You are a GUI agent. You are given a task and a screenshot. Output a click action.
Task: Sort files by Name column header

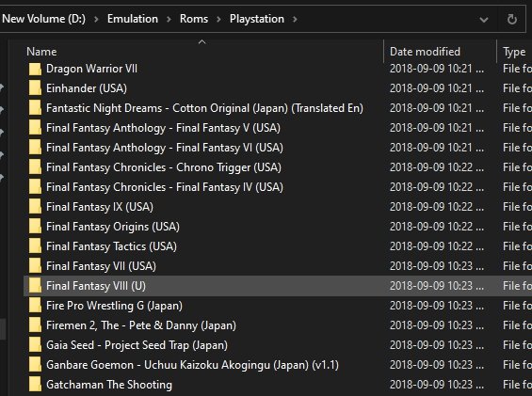click(41, 52)
